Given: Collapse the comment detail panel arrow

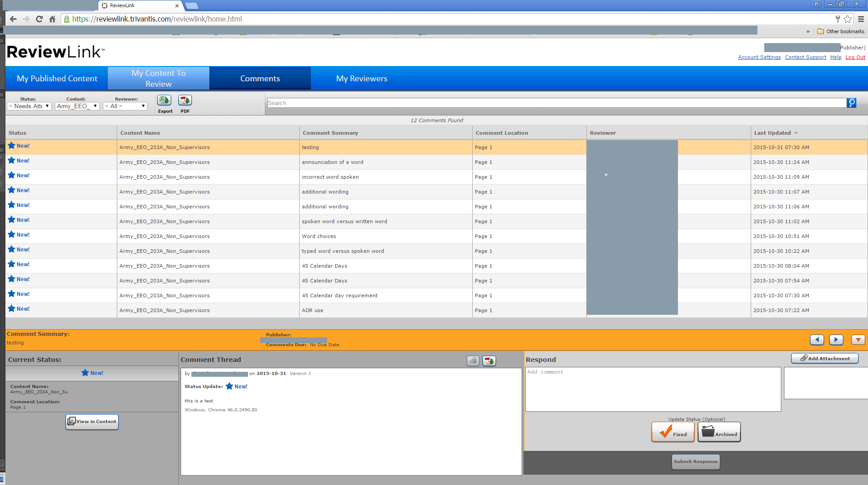Looking at the screenshot, I should [858, 340].
